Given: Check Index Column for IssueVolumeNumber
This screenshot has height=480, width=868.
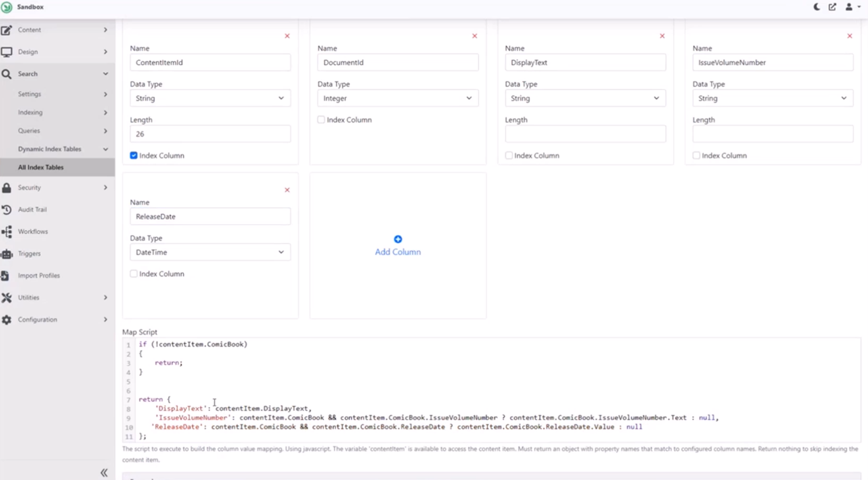Looking at the screenshot, I should click(x=696, y=156).
